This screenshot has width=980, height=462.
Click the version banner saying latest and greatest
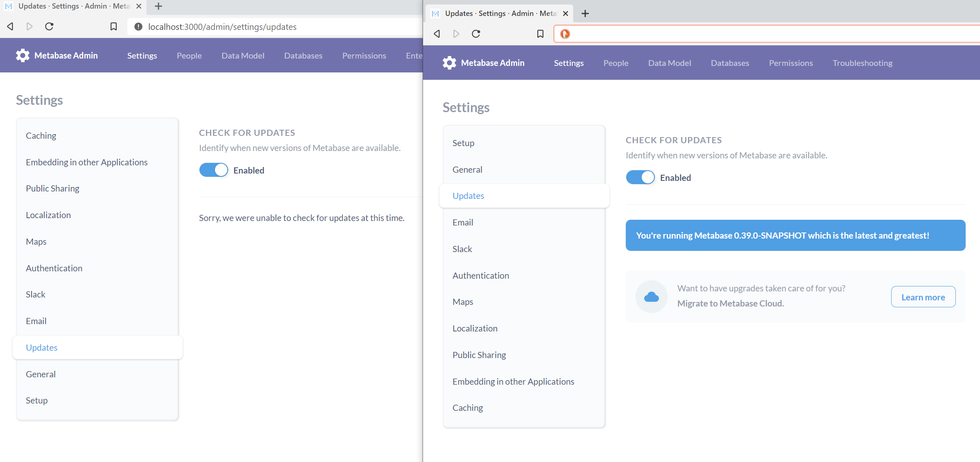pyautogui.click(x=795, y=235)
